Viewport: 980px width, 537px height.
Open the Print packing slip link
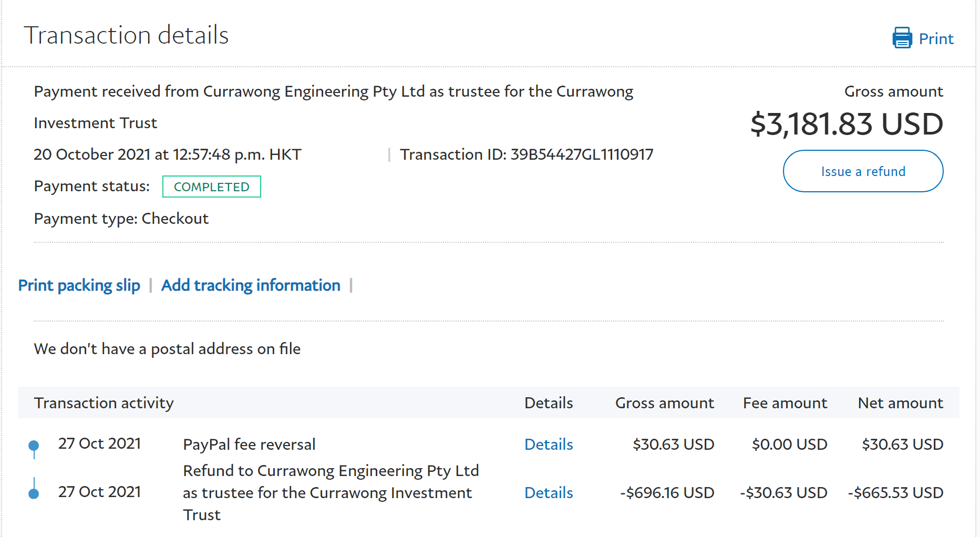(79, 285)
